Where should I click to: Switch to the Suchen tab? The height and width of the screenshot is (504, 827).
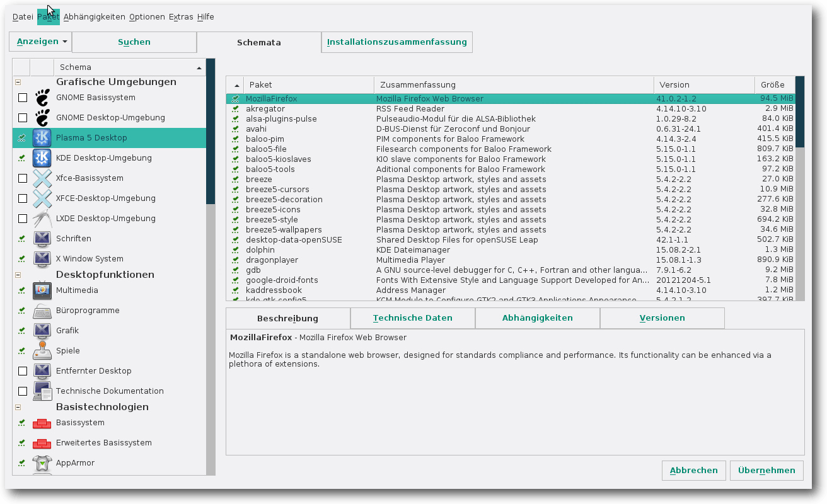click(134, 42)
